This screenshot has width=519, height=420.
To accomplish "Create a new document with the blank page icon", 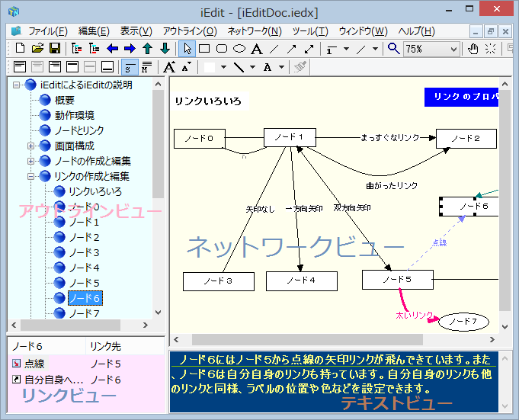I will point(20,49).
